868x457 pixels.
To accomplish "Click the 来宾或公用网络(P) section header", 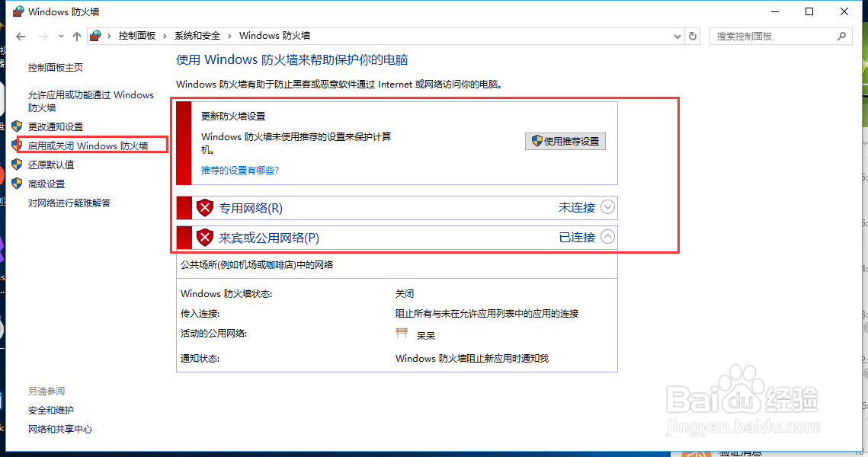I will [x=396, y=238].
